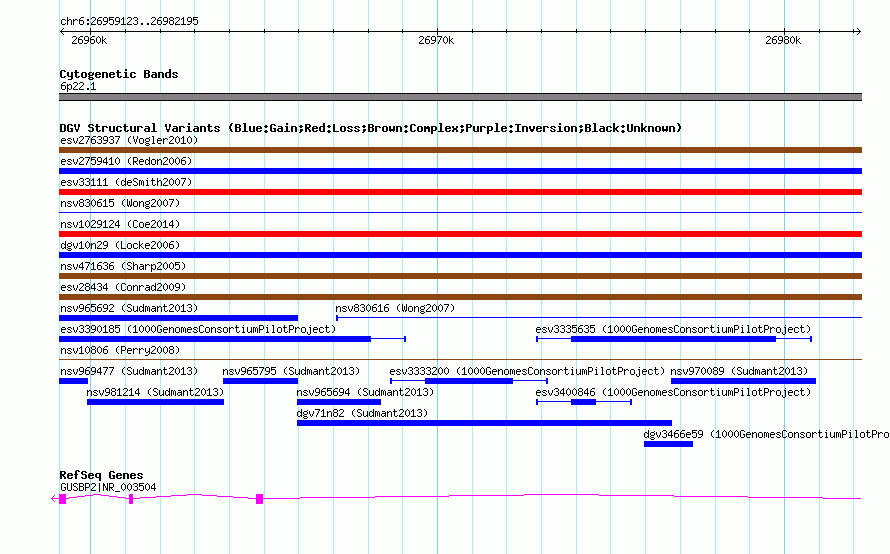
Task: Click the esv2763937 (Vogler2010) label
Action: [129, 140]
